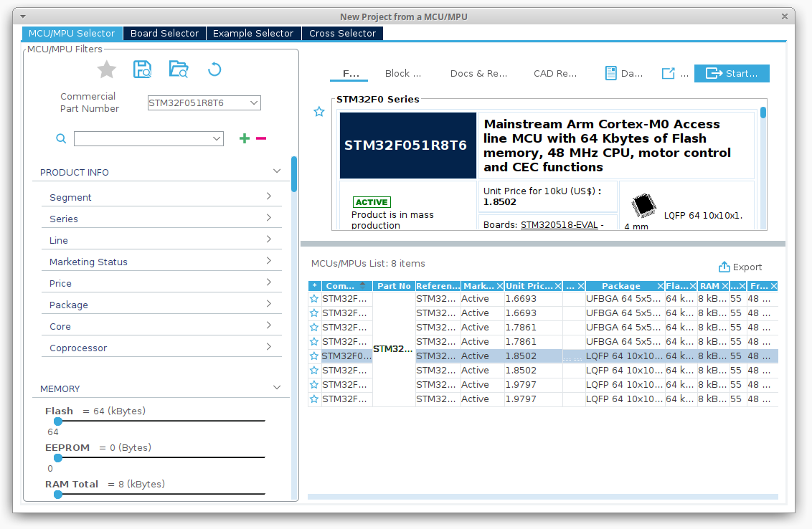Screen dimensions: 812x529
Task: Click the external link buy icon
Action: coord(668,74)
